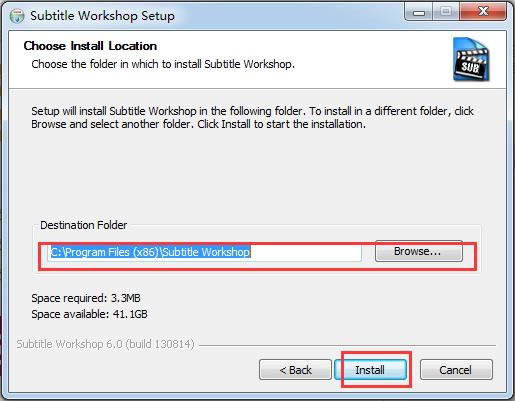The width and height of the screenshot is (515, 401).
Task: Click Install to start the installation
Action: tap(370, 370)
